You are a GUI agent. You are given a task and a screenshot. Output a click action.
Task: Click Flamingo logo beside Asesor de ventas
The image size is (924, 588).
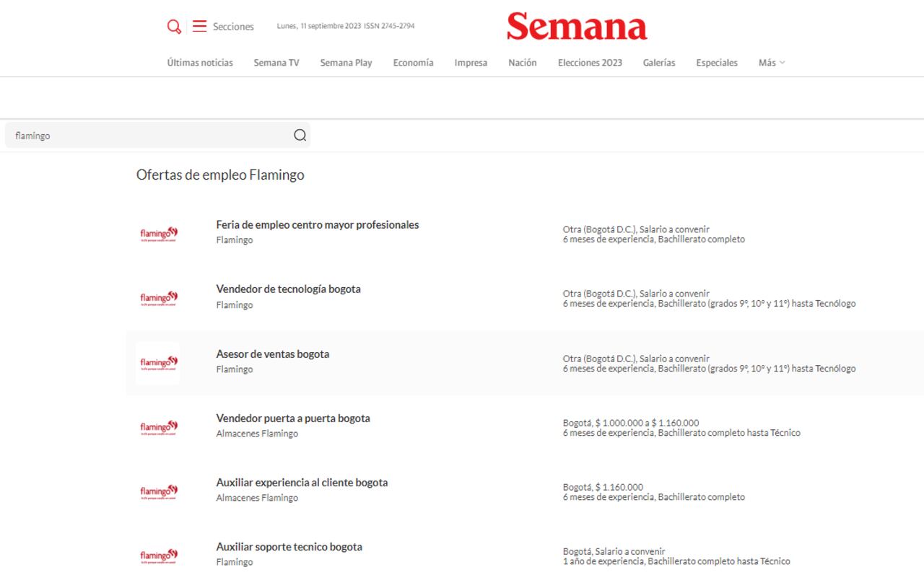(158, 362)
